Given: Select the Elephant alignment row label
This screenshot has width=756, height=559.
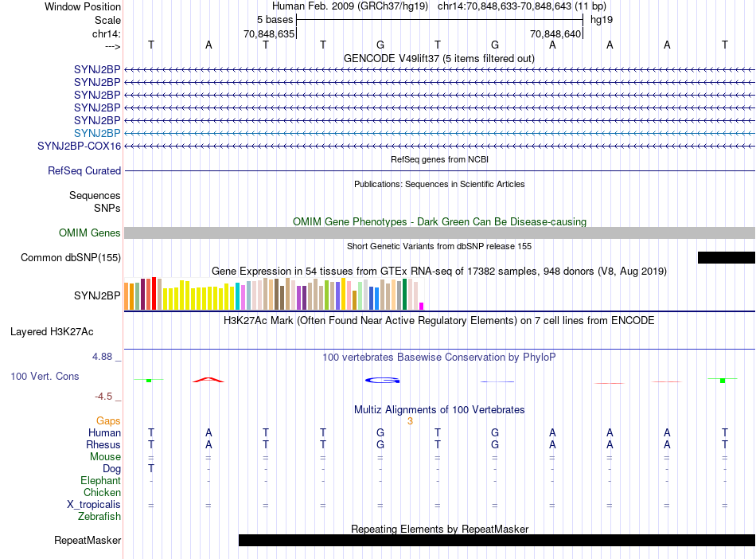Looking at the screenshot, I should (100, 481).
